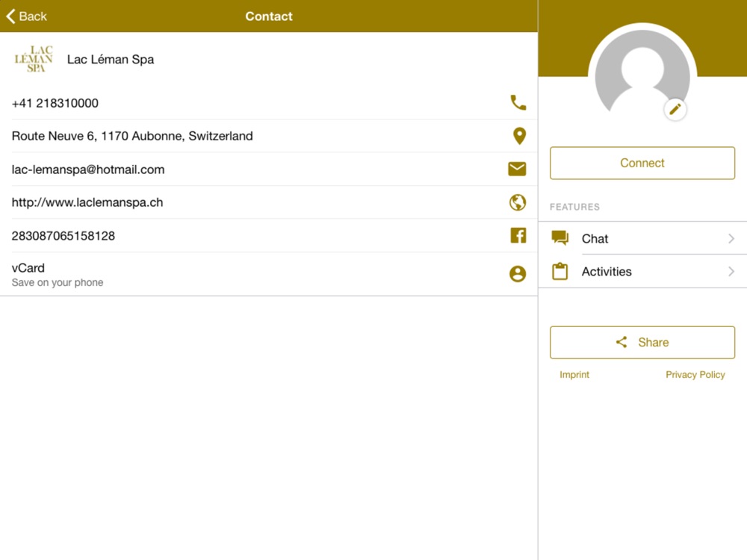Expand the Chat row chevron

tap(731, 238)
